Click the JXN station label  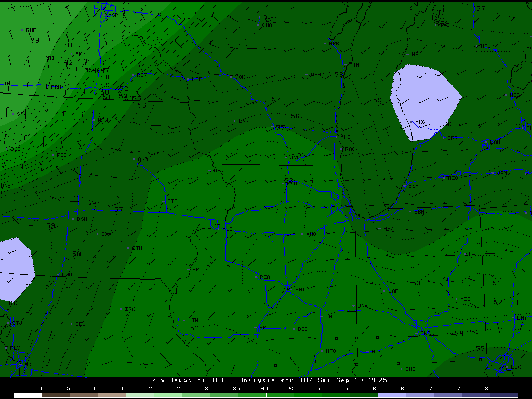[502, 173]
